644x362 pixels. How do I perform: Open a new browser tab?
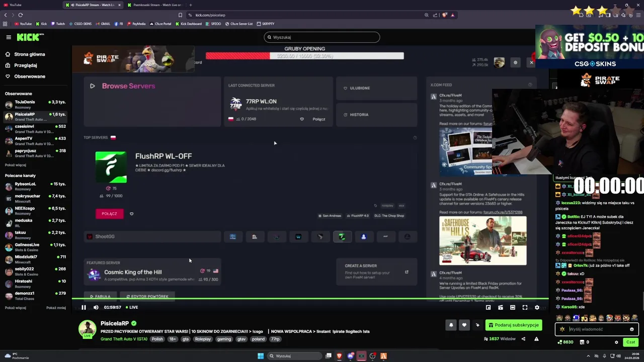190,5
